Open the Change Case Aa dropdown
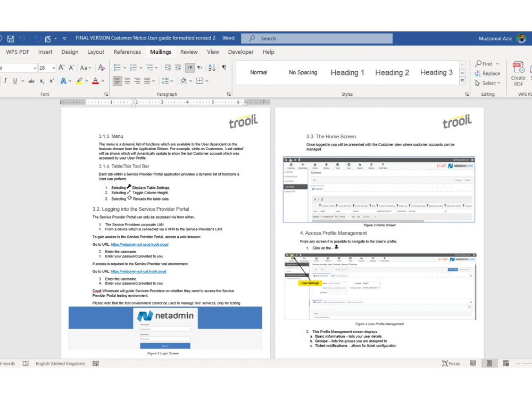 click(86, 68)
